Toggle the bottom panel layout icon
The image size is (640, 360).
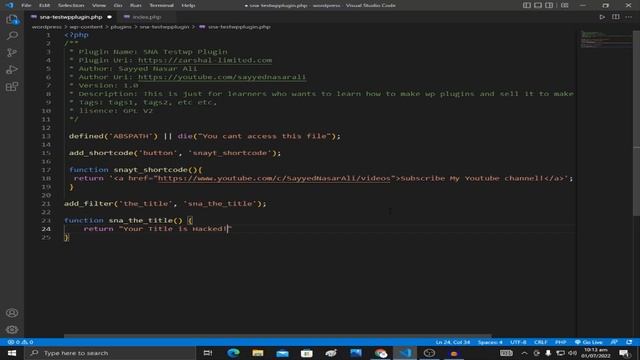point(538,5)
